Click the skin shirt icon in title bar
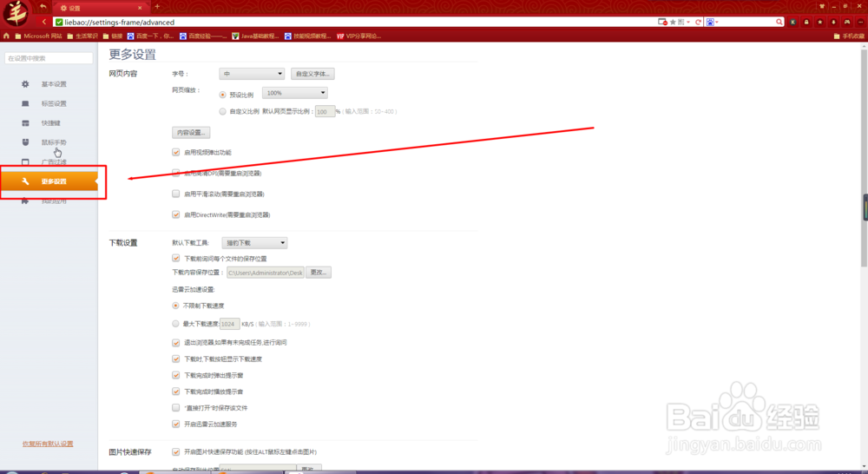The height and width of the screenshot is (474, 868). (821, 6)
